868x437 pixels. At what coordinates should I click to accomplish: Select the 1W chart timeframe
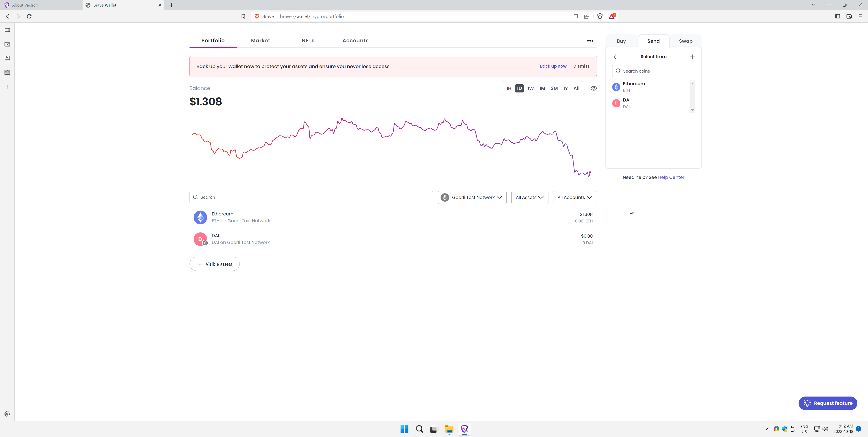tap(530, 88)
